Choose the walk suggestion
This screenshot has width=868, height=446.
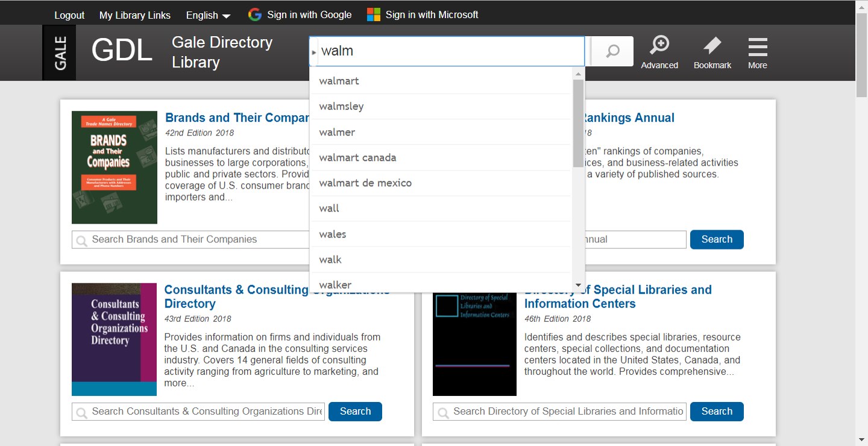[440, 259]
